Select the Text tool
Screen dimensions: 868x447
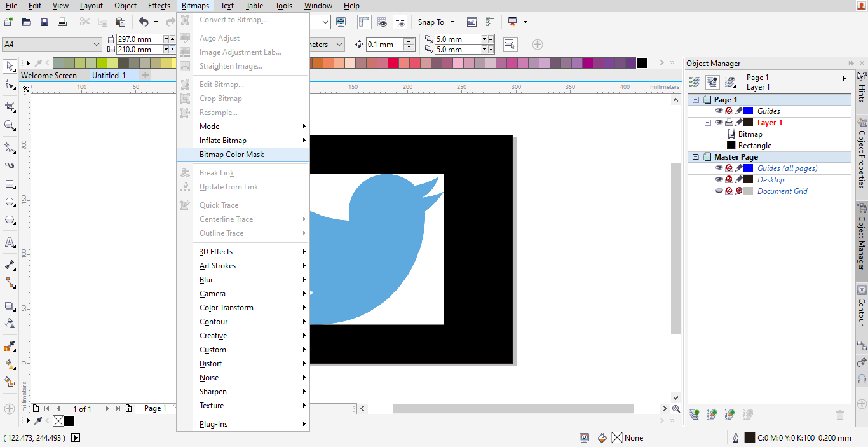(x=10, y=242)
